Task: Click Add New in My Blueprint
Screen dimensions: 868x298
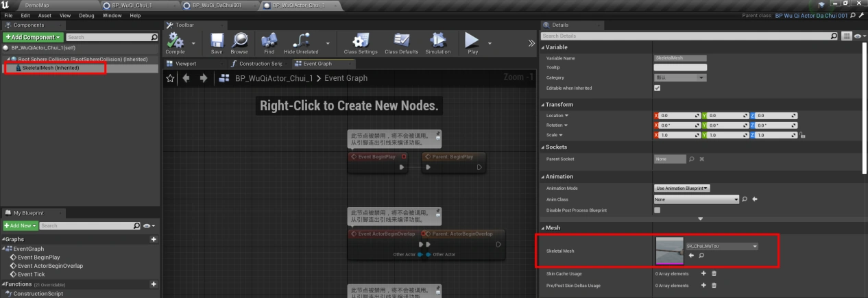Action: (x=20, y=225)
